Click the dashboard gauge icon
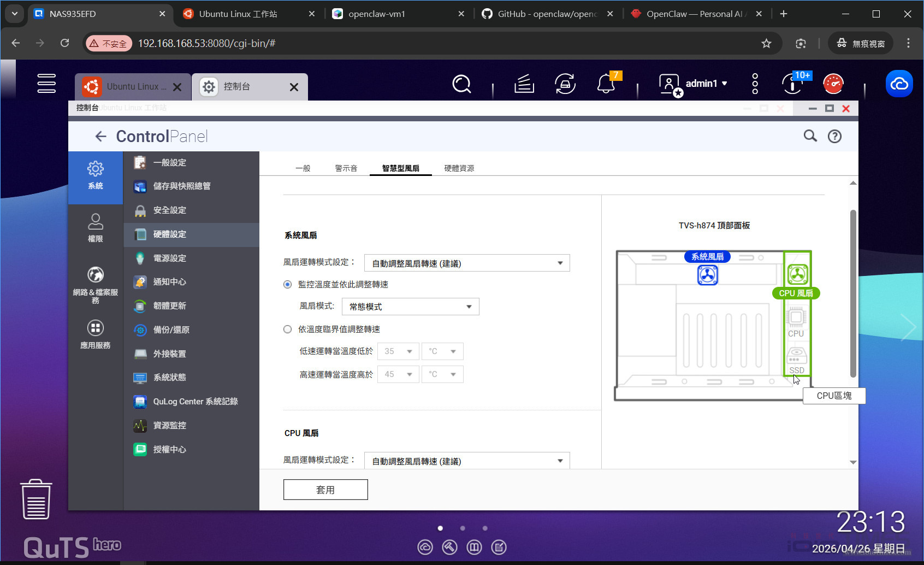 tap(833, 84)
